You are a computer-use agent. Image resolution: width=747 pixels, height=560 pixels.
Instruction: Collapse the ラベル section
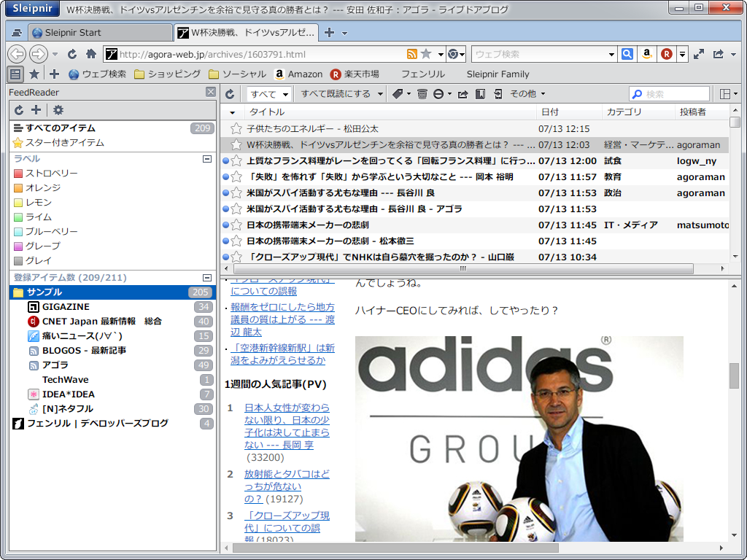click(x=206, y=158)
